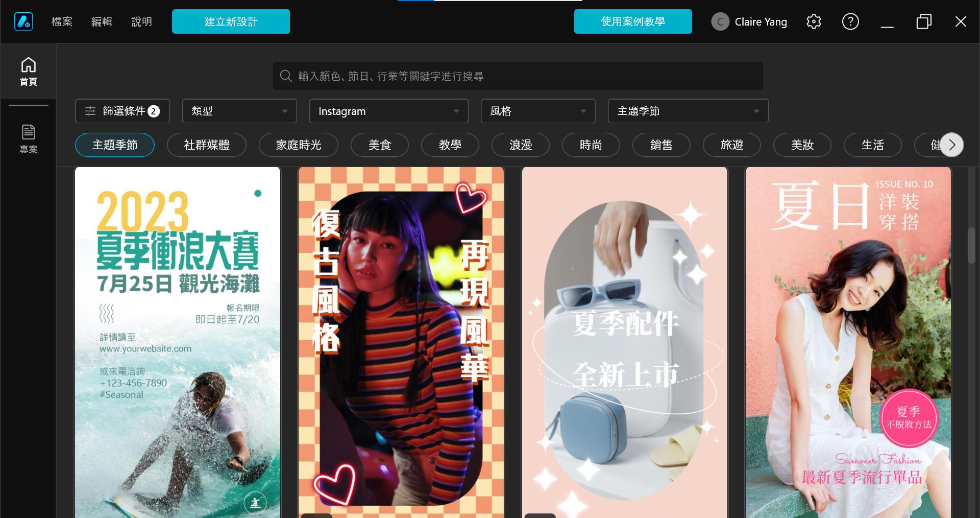Select the 教學 category chip

coord(450,145)
